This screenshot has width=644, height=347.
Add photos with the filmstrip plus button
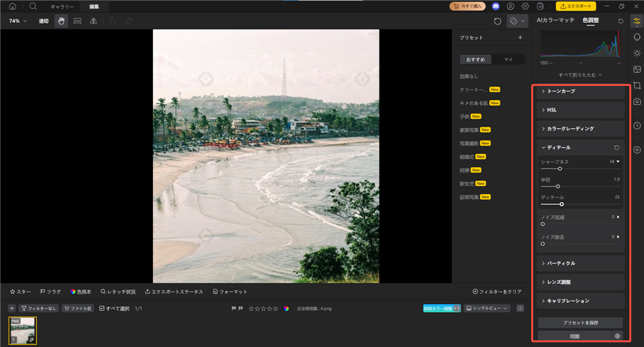12,308
